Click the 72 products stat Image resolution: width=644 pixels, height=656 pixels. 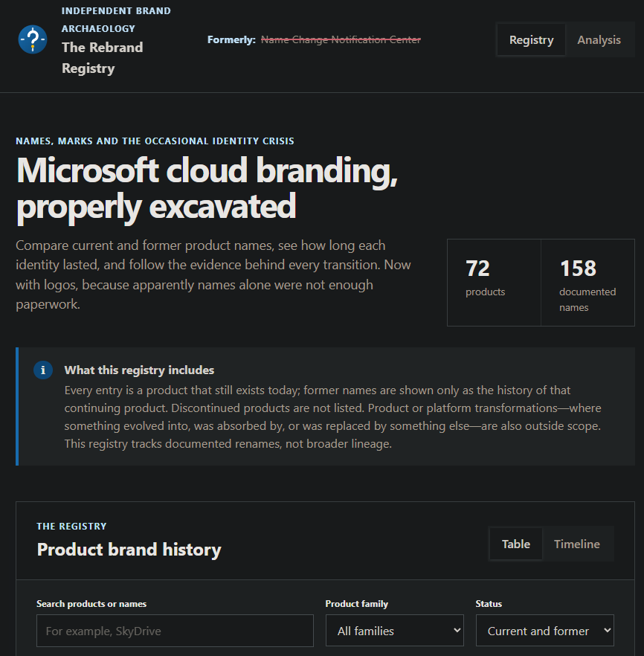(x=494, y=283)
